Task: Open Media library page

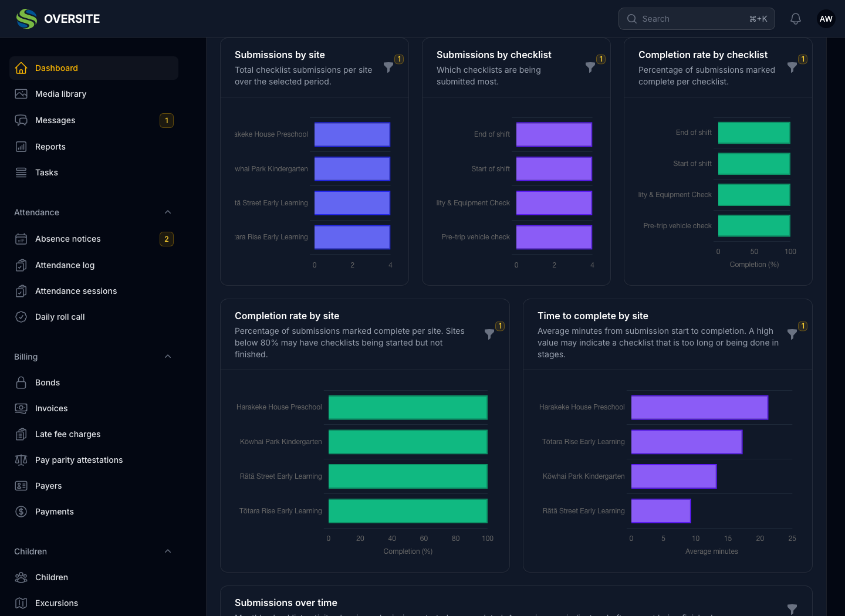Action: pyautogui.click(x=94, y=94)
